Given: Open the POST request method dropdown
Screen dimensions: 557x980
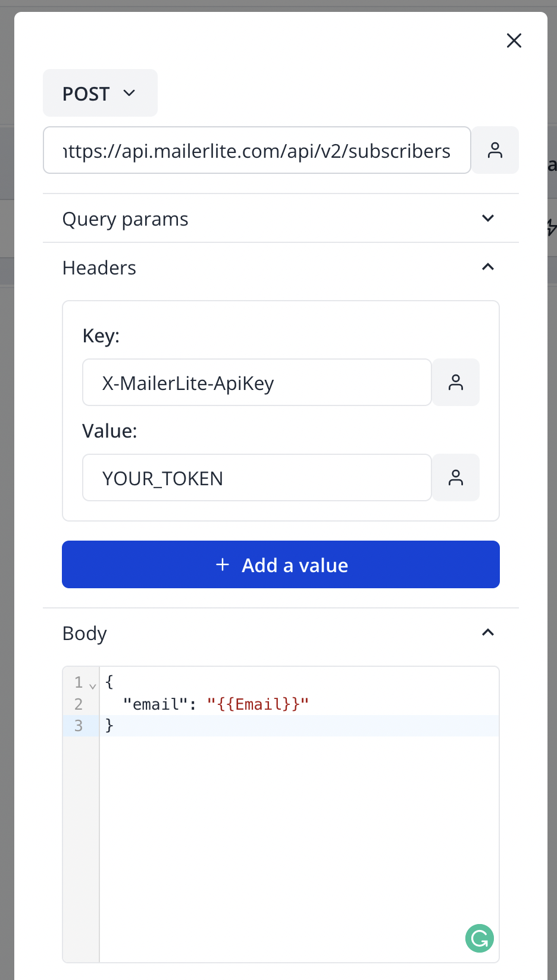Looking at the screenshot, I should tap(100, 93).
